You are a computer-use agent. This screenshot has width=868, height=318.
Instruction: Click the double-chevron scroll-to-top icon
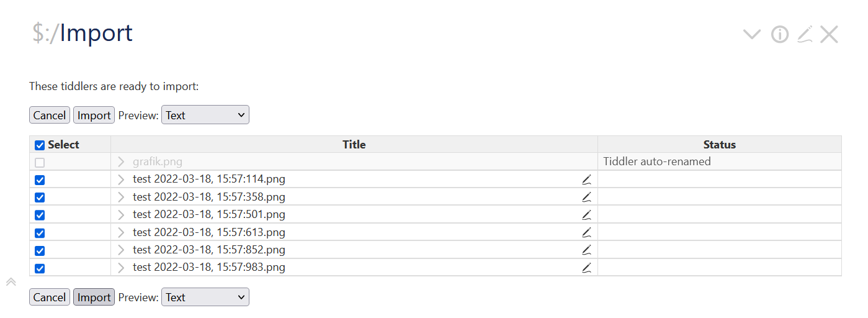tap(11, 282)
